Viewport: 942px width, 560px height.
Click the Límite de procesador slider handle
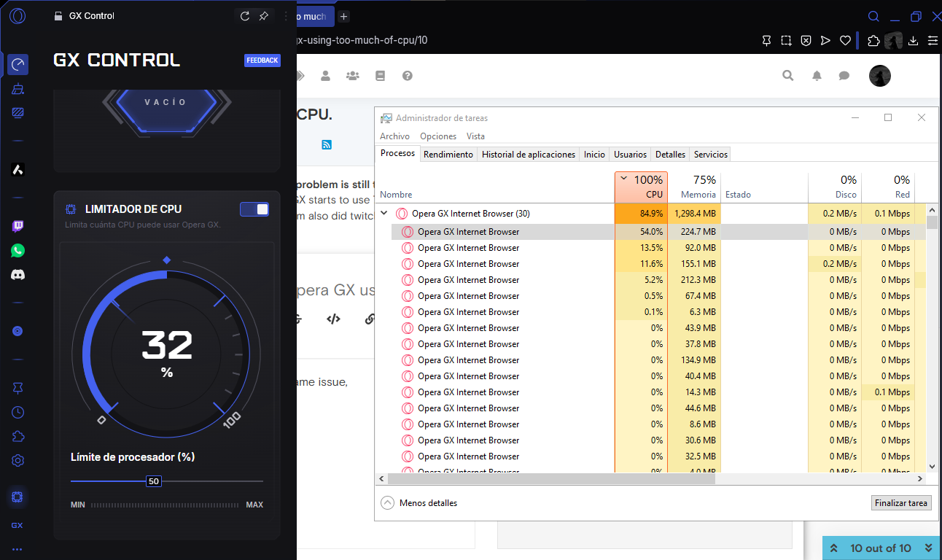(153, 481)
